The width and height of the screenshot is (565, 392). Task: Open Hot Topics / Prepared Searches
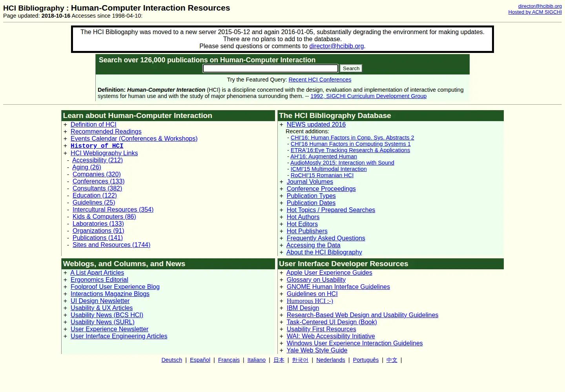(331, 210)
